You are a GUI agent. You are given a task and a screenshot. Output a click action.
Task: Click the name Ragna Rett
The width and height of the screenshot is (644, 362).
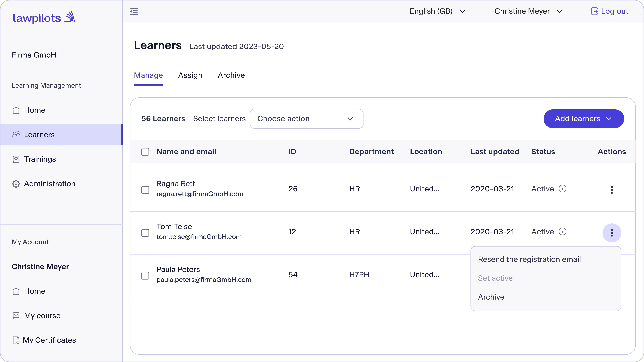(176, 184)
